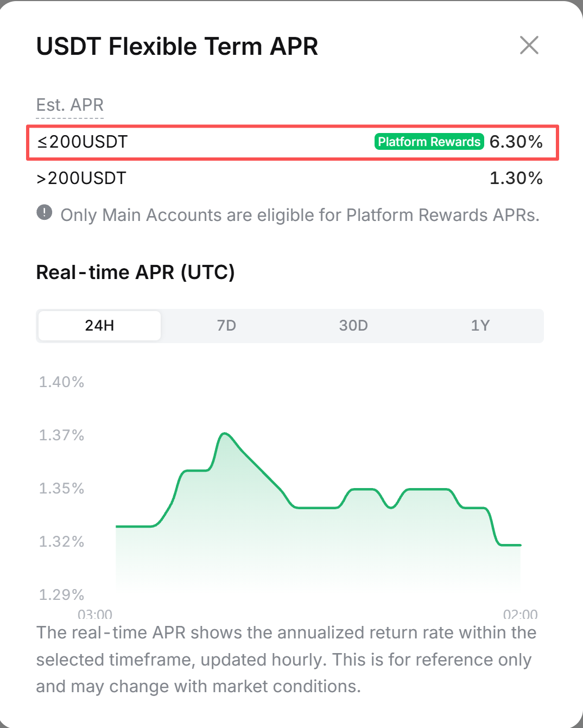Click the info icon beside Main Accounts note
This screenshot has width=583, height=728.
(45, 212)
